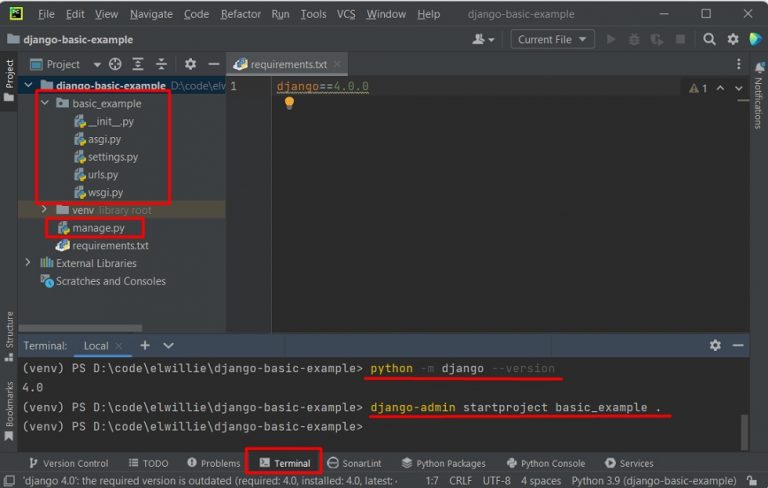Switch to the Python Console tab

(546, 463)
